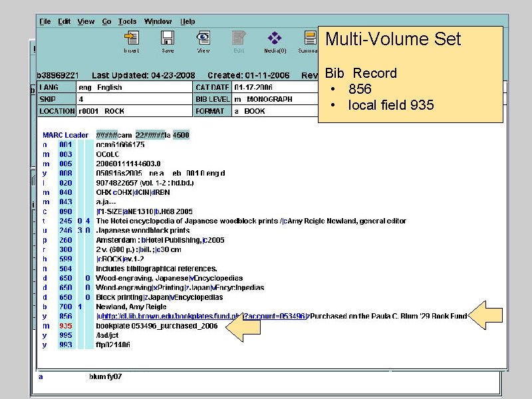Screen dimensions: 532x399
Task: Click the BIB LEVEL field MONOGRAPH
Action: (275, 99)
